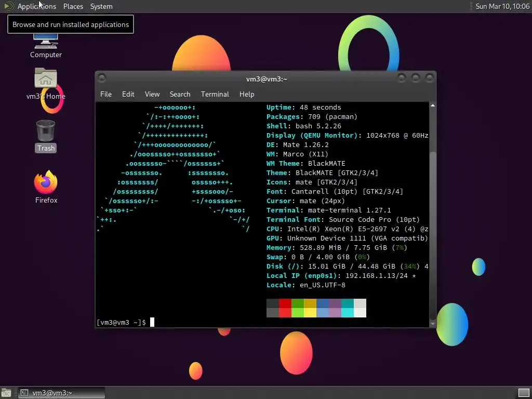Screen dimensions: 532x399
Task: Open the terminal Edit menu
Action: [x=128, y=95]
